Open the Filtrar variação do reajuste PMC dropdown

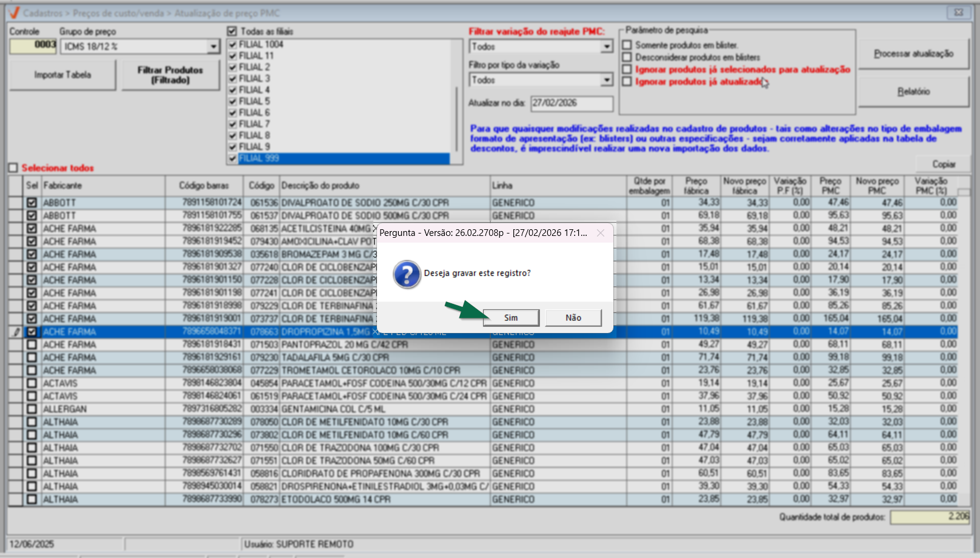tap(607, 47)
